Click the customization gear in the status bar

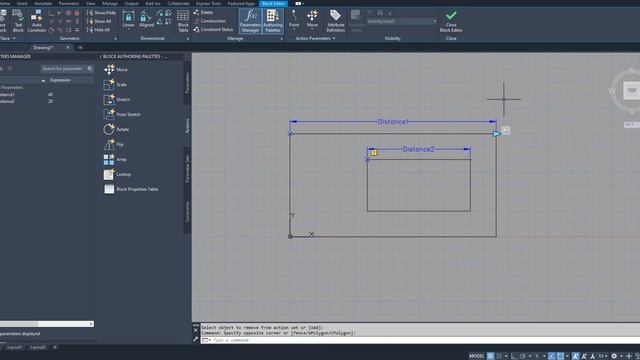[x=614, y=356]
